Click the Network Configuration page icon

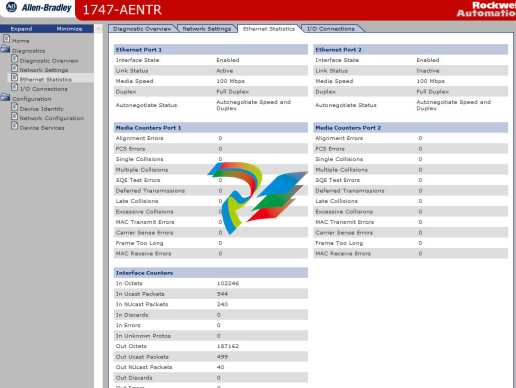pos(15,116)
